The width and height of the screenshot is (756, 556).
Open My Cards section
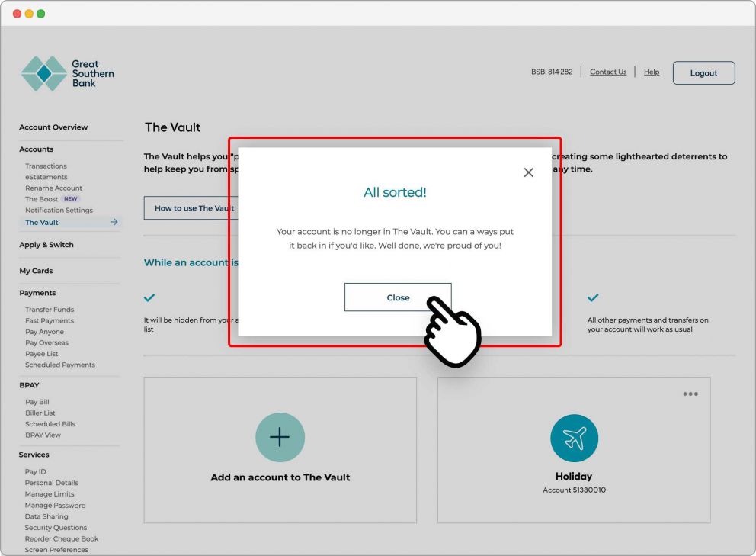coord(36,271)
